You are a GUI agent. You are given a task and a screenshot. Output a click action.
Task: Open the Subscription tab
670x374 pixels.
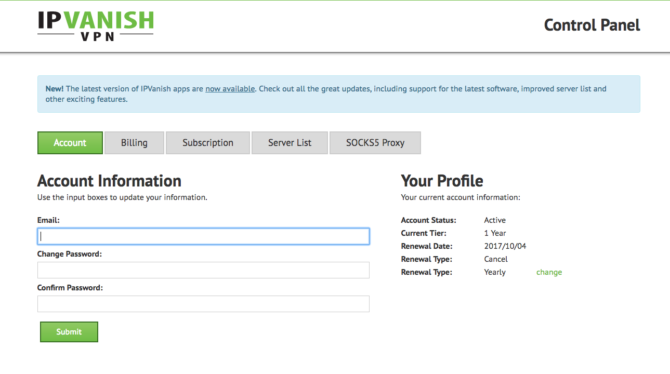(x=208, y=143)
